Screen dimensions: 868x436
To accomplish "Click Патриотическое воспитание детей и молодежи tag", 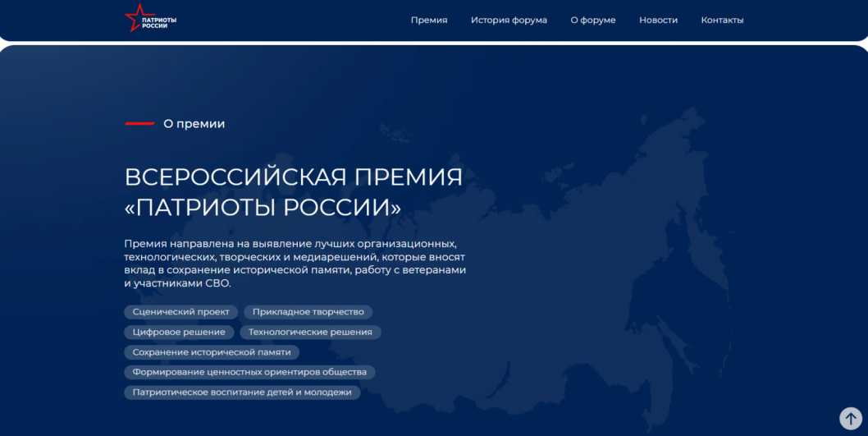I will 242,392.
